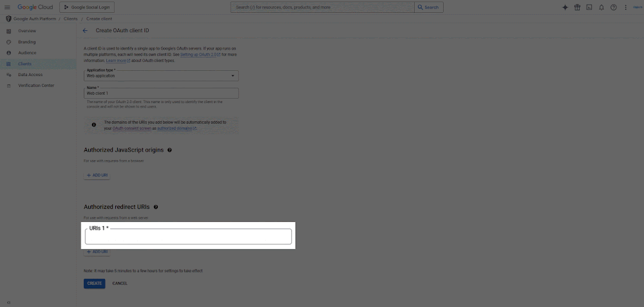Open the main navigation hamburger menu
The height and width of the screenshot is (307, 644).
click(8, 7)
